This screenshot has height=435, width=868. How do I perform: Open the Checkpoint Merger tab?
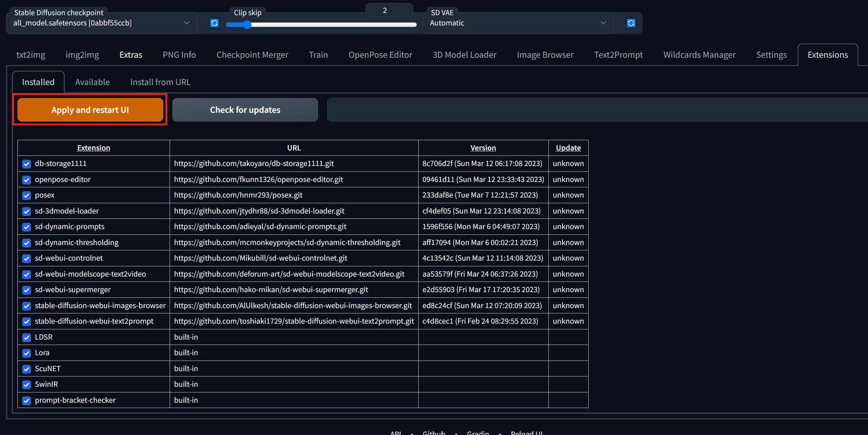click(x=252, y=54)
